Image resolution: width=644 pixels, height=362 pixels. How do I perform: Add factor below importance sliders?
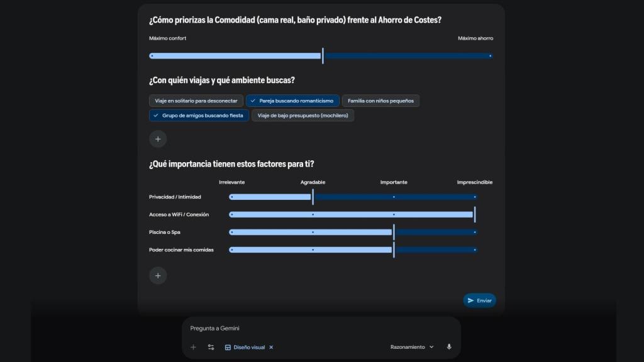click(x=158, y=275)
